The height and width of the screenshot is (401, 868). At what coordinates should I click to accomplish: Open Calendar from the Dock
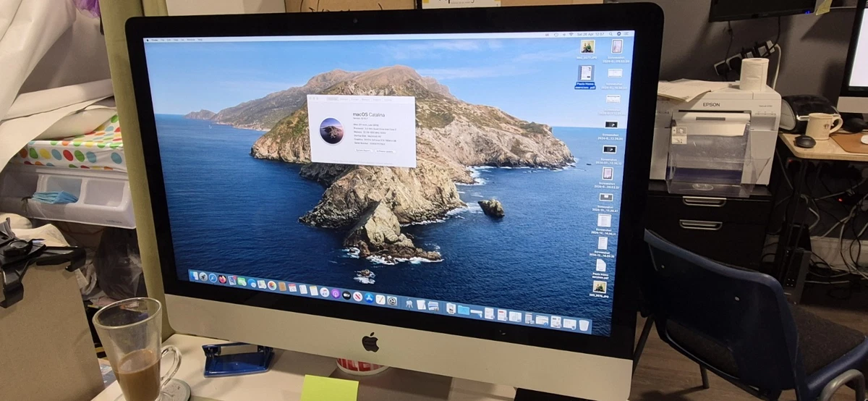[292, 288]
